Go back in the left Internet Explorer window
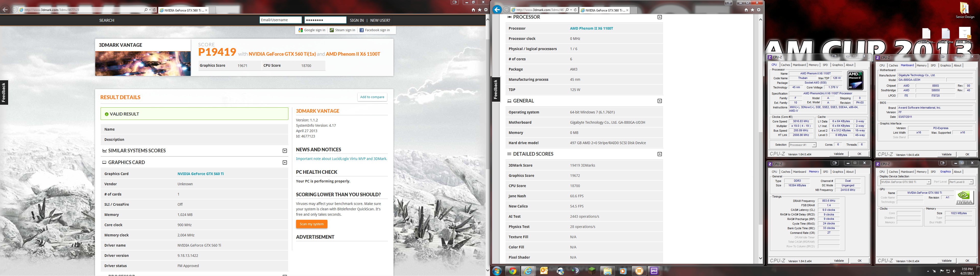 pyautogui.click(x=5, y=10)
